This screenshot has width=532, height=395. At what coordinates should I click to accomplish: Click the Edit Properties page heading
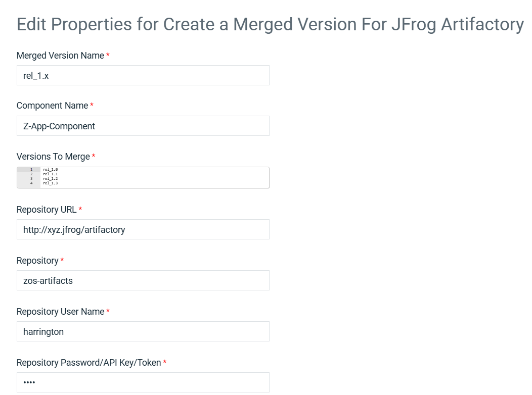(x=270, y=24)
